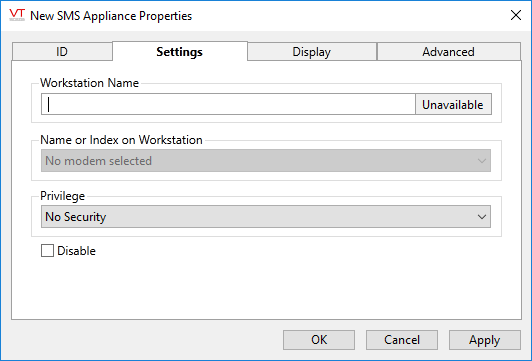Click the VT application icon in title bar
This screenshot has height=361, width=532.
17,15
